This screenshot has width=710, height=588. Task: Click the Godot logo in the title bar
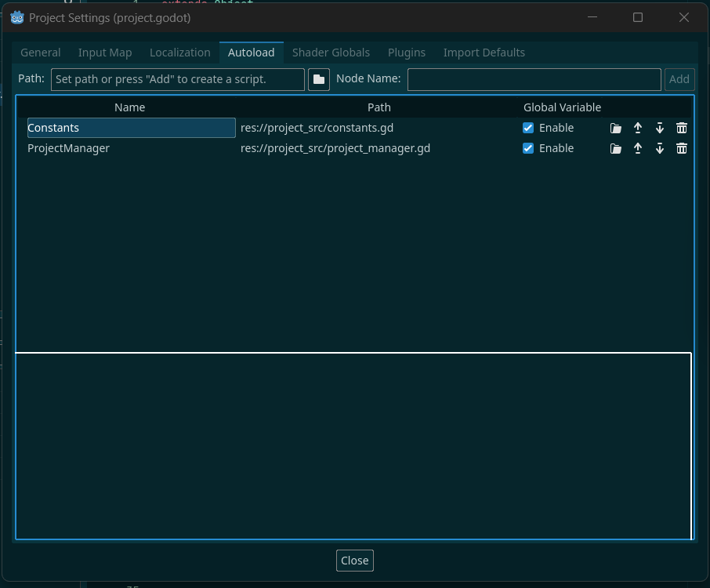(x=16, y=17)
